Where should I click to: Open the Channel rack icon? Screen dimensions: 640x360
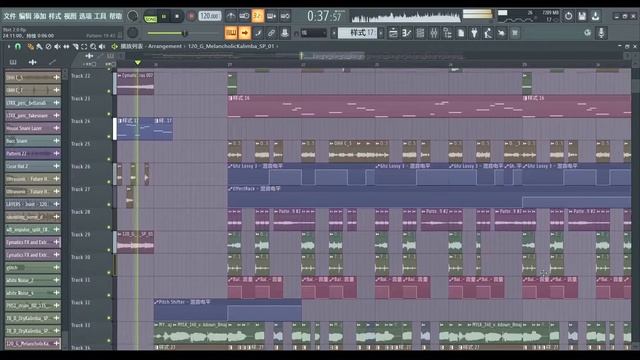click(x=420, y=33)
